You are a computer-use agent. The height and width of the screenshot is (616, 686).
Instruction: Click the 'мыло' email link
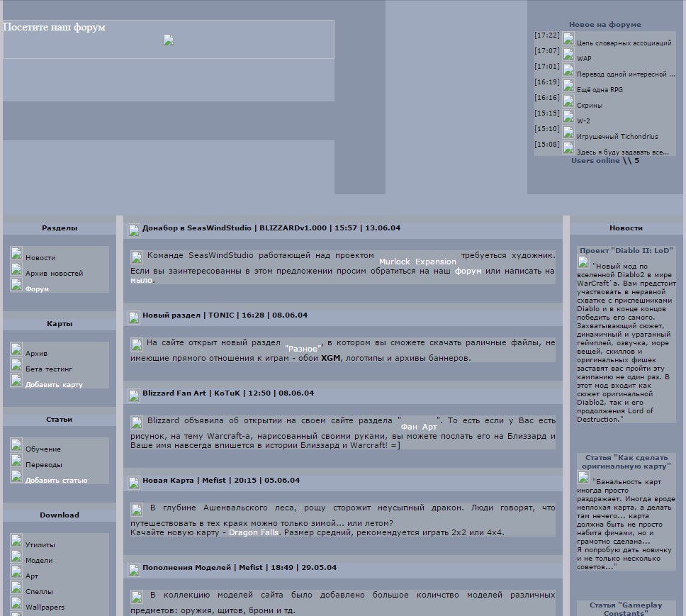[x=141, y=281]
